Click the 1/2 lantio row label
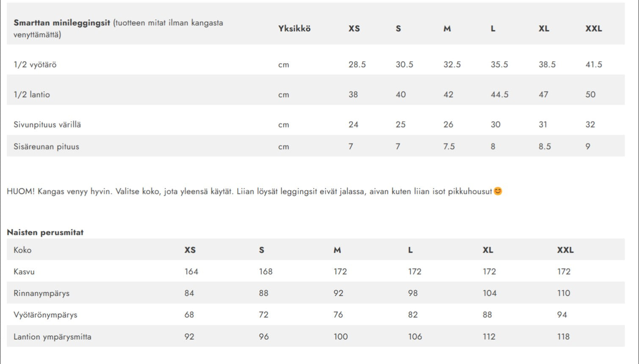This screenshot has height=364, width=639. coord(32,94)
